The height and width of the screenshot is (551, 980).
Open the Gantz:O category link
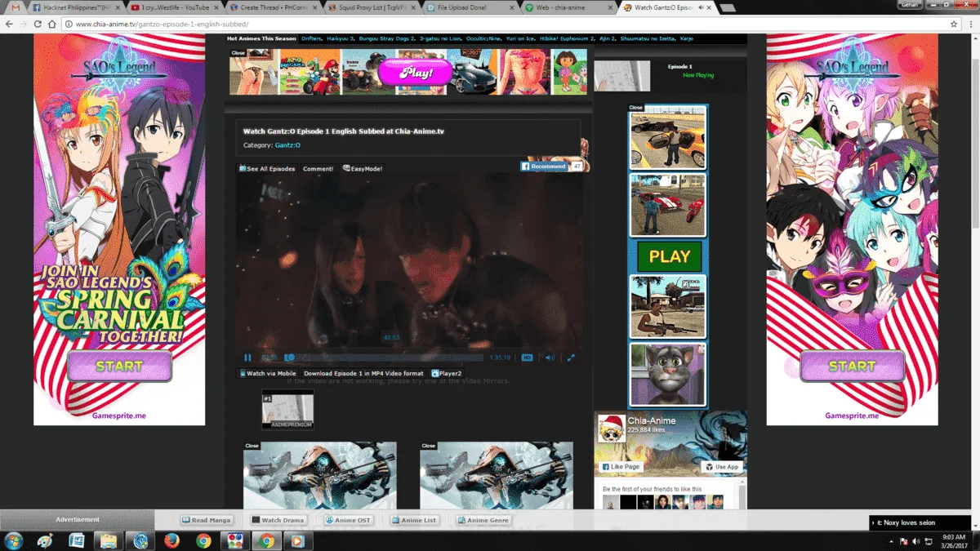pyautogui.click(x=287, y=145)
